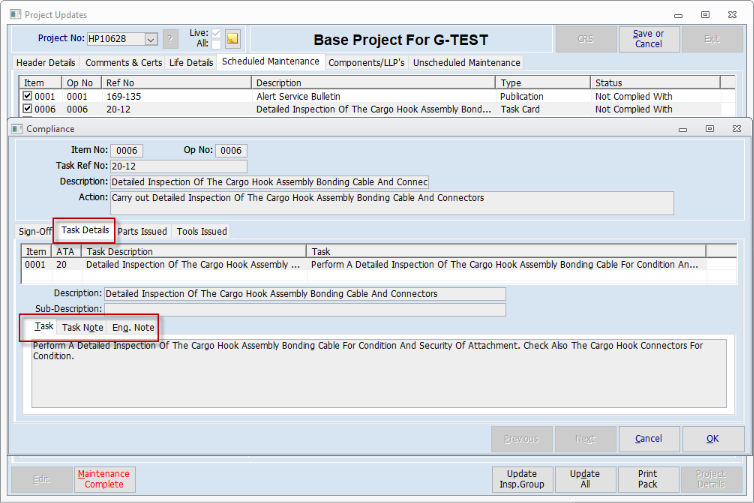
Task: Click the Save or Cancel button
Action: tap(648, 39)
